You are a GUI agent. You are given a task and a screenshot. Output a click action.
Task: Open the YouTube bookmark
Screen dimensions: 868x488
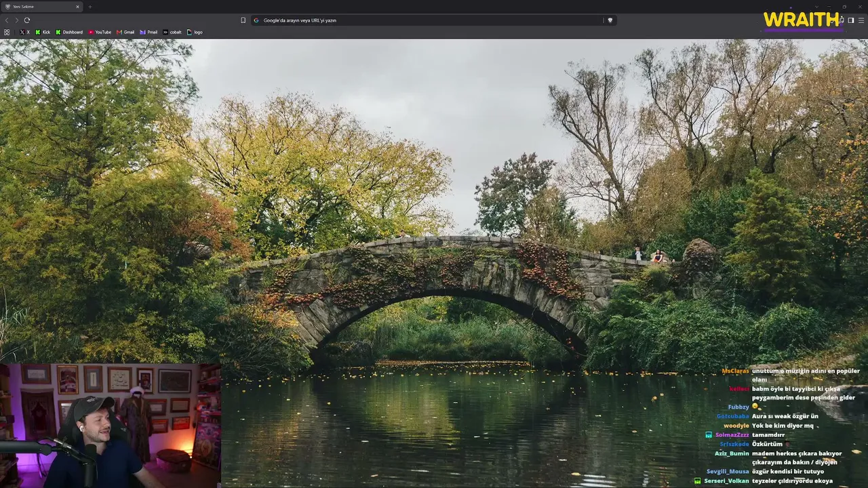point(100,32)
